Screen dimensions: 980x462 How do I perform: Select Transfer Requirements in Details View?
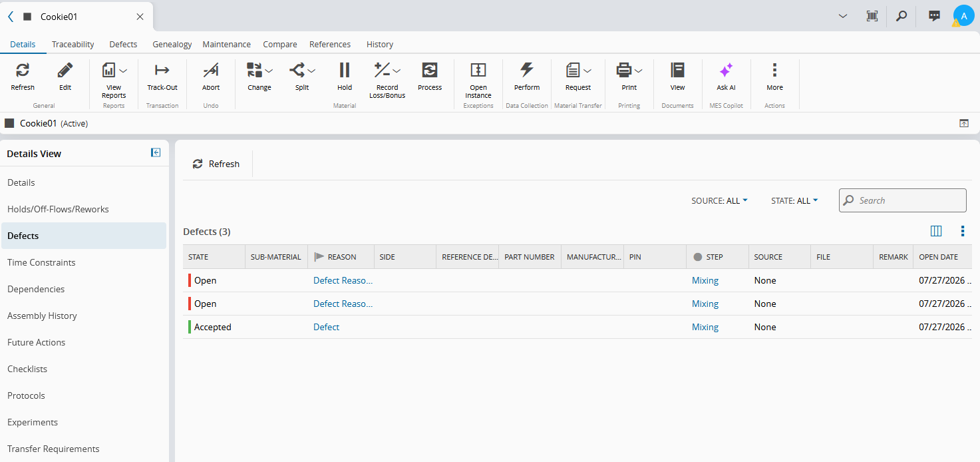[x=84, y=449]
